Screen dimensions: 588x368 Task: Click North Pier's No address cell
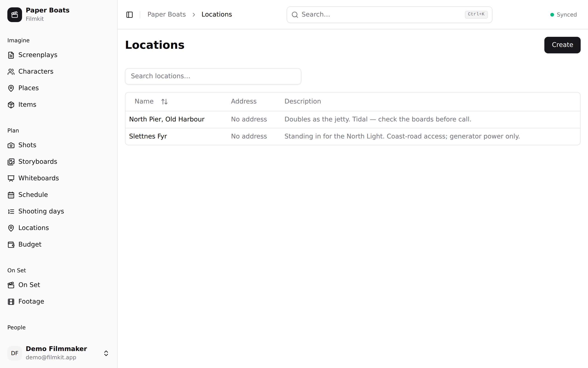pos(249,119)
